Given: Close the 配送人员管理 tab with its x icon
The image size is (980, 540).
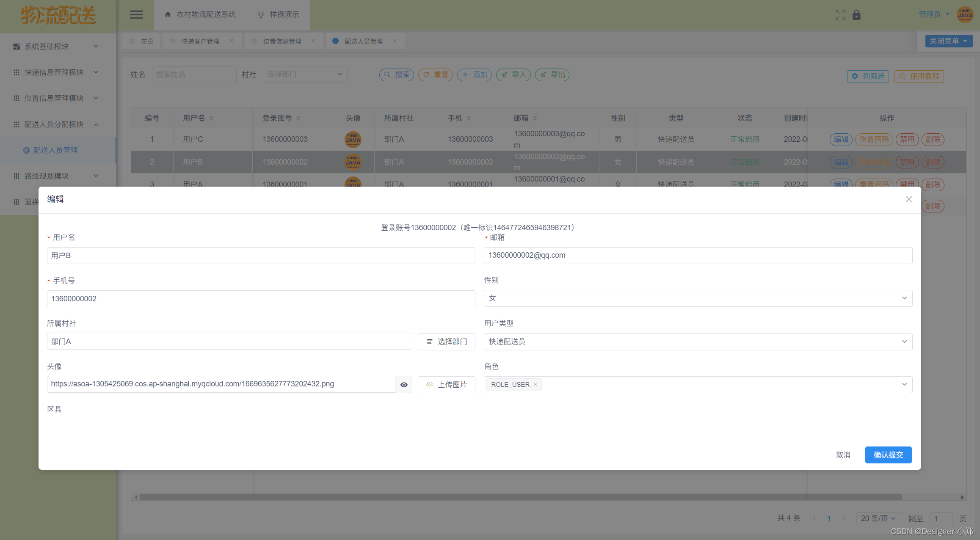Looking at the screenshot, I should coord(395,41).
